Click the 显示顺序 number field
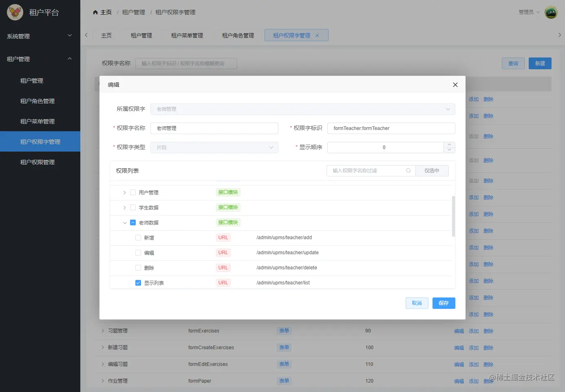This screenshot has width=565, height=392. (386, 148)
